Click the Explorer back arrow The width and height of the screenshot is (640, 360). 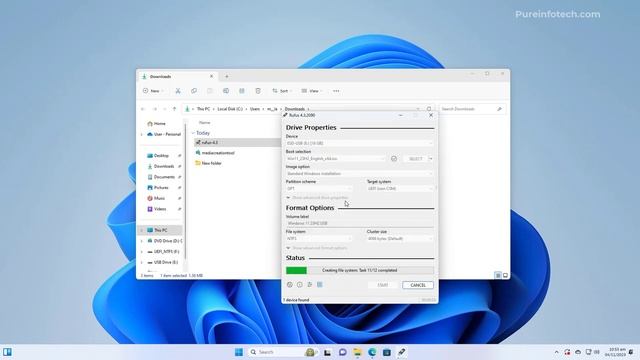point(143,109)
